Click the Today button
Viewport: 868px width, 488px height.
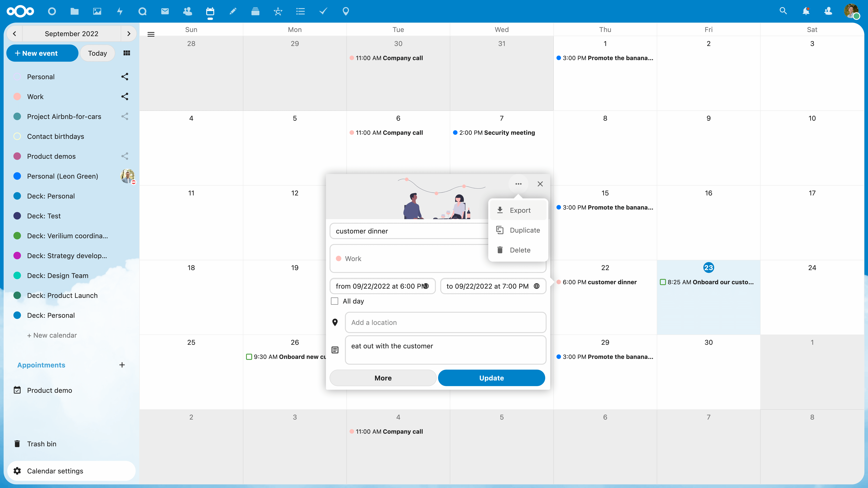97,53
